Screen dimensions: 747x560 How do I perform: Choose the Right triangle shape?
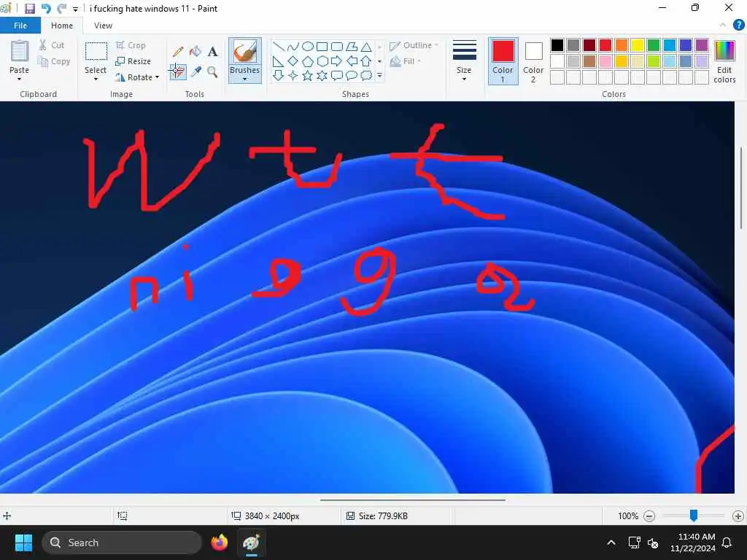279,61
